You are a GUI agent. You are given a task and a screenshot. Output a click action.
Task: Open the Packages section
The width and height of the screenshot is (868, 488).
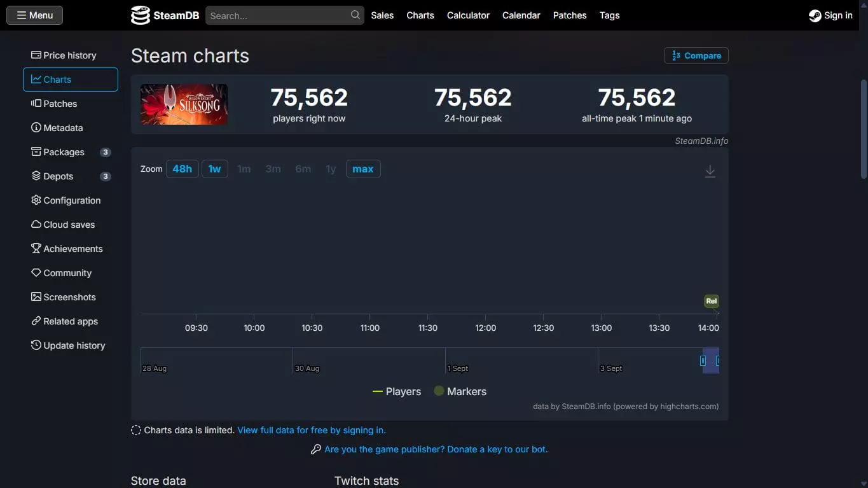(x=71, y=152)
